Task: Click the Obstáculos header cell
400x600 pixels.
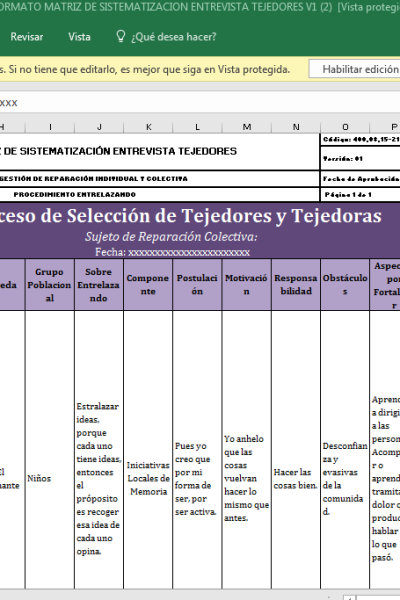Action: (x=345, y=285)
